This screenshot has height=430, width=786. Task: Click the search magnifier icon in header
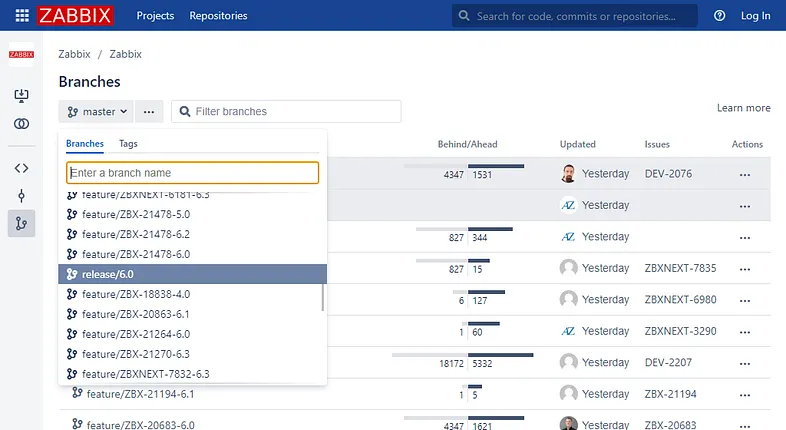464,16
